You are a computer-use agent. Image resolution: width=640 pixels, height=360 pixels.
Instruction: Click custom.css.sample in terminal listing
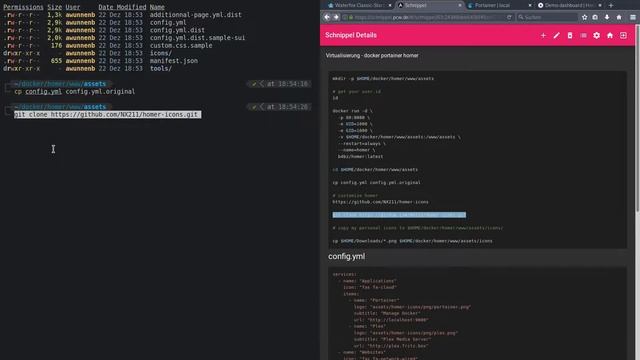[181, 46]
